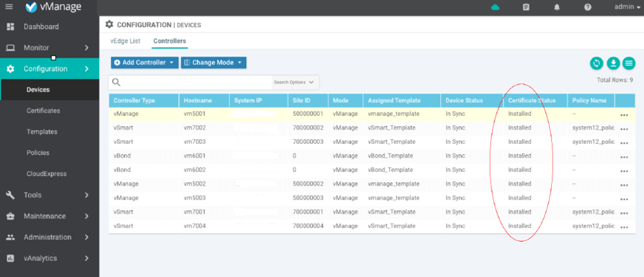Open Dashboard from the sidebar
The image size is (644, 277).
pos(41,27)
